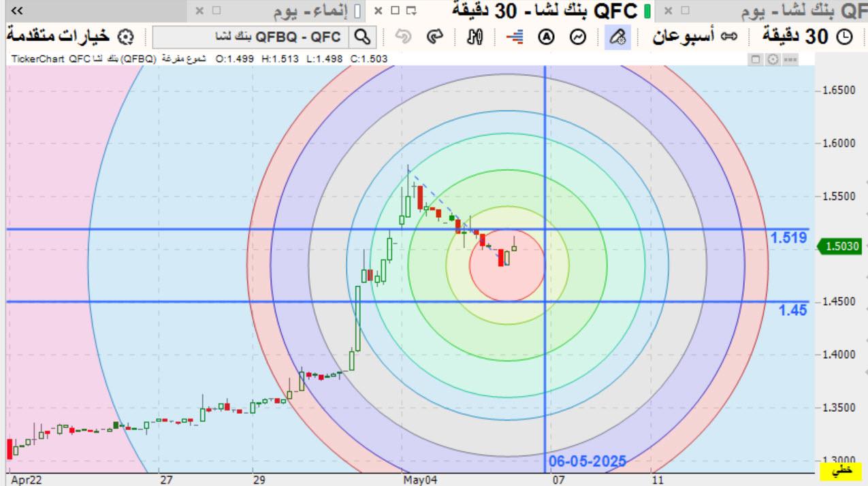Click the O:1.499 open value text
Image resolution: width=868 pixels, height=486 pixels.
point(235,59)
